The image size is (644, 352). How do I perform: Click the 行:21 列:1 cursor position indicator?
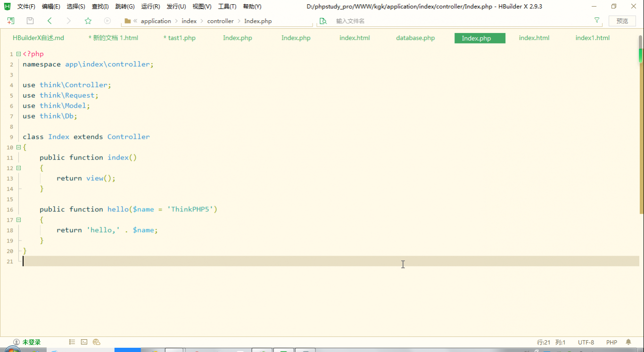pos(551,342)
